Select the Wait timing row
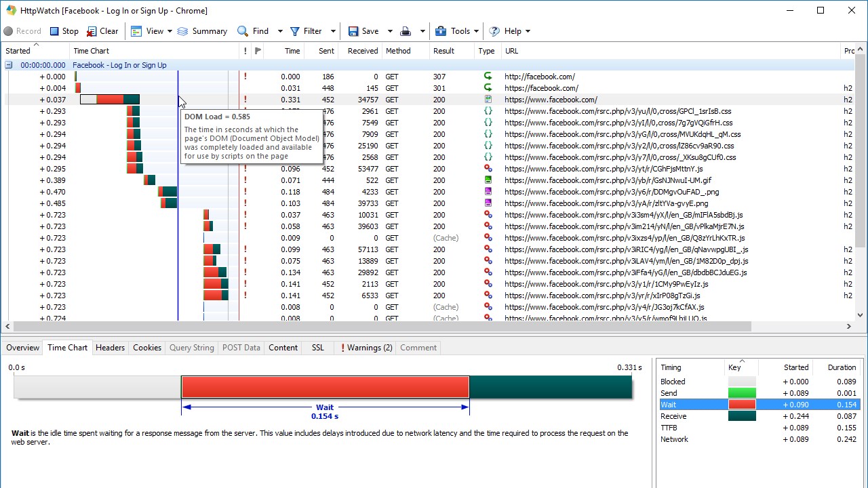Image resolution: width=868 pixels, height=488 pixels. coord(758,405)
